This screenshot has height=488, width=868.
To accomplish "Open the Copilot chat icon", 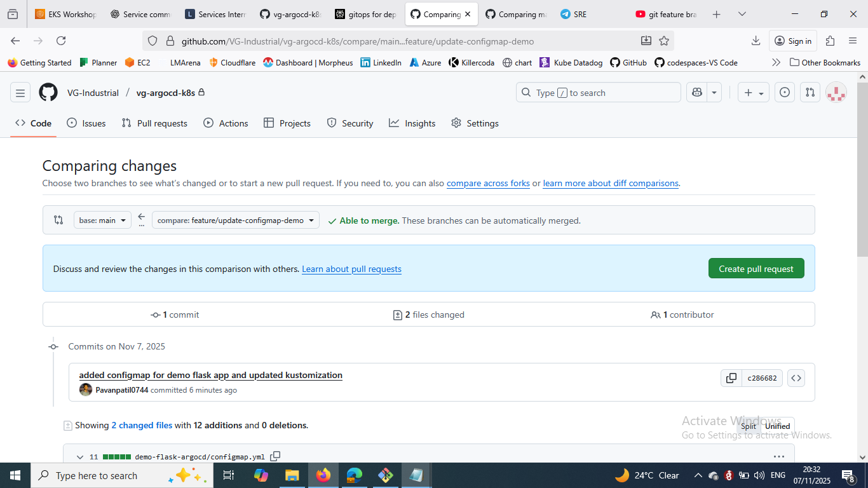I will (x=697, y=93).
